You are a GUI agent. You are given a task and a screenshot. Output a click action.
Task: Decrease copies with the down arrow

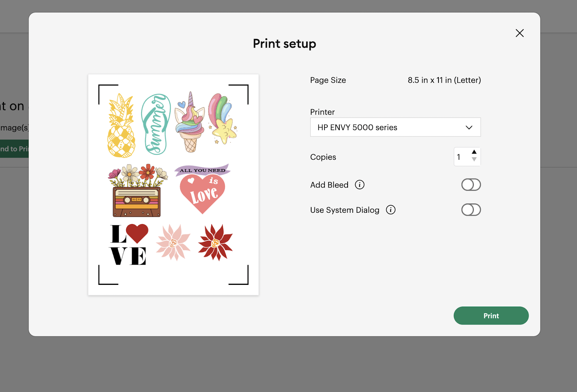click(x=474, y=159)
